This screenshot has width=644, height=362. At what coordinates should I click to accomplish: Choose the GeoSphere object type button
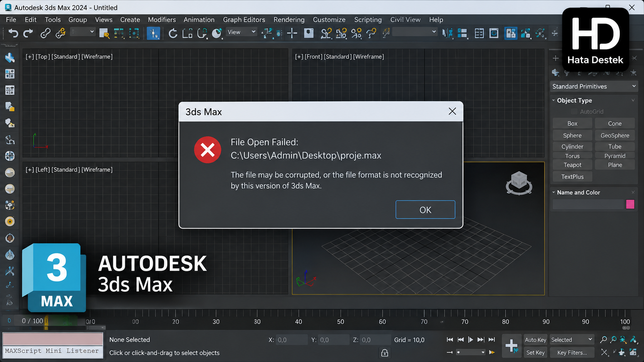[x=615, y=135]
